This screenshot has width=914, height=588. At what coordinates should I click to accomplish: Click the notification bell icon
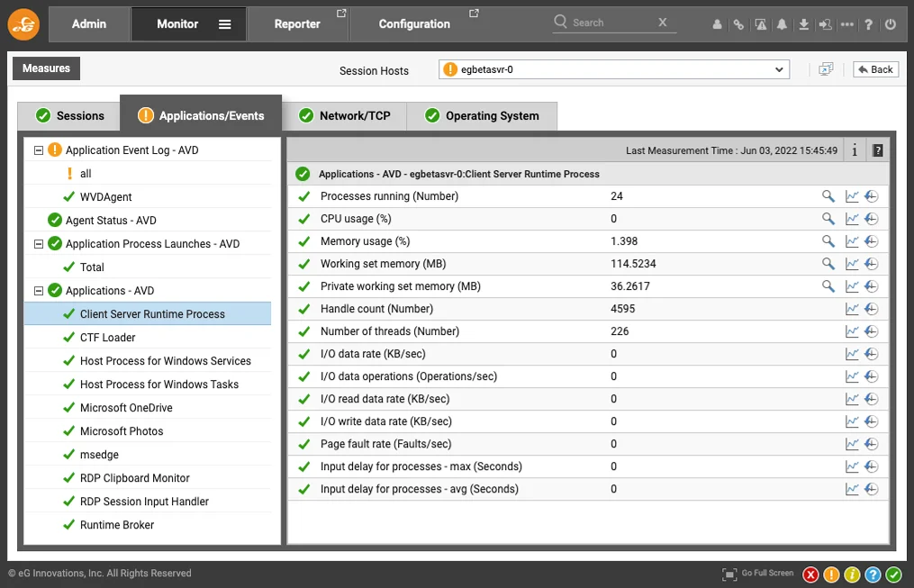tap(782, 24)
